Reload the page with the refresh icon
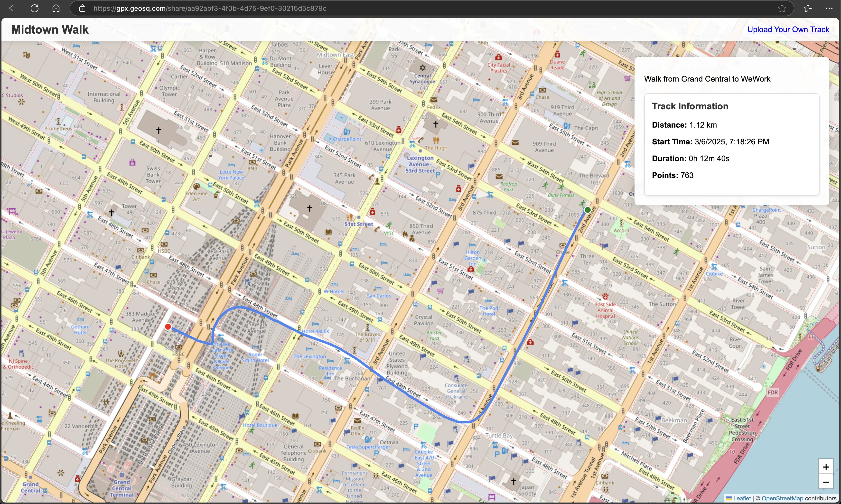Viewport: 841px width, 504px height. (x=35, y=8)
